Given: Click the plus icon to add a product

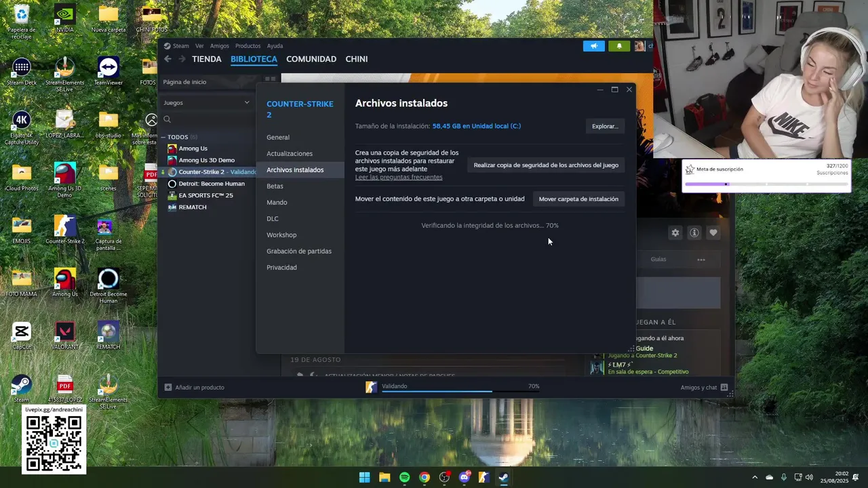Looking at the screenshot, I should point(168,388).
